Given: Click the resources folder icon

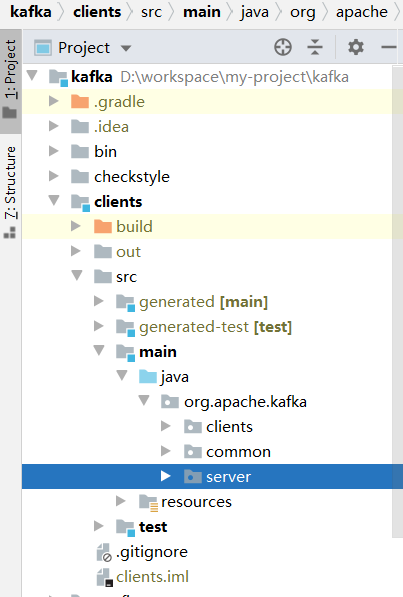Looking at the screenshot, I should pyautogui.click(x=148, y=502).
